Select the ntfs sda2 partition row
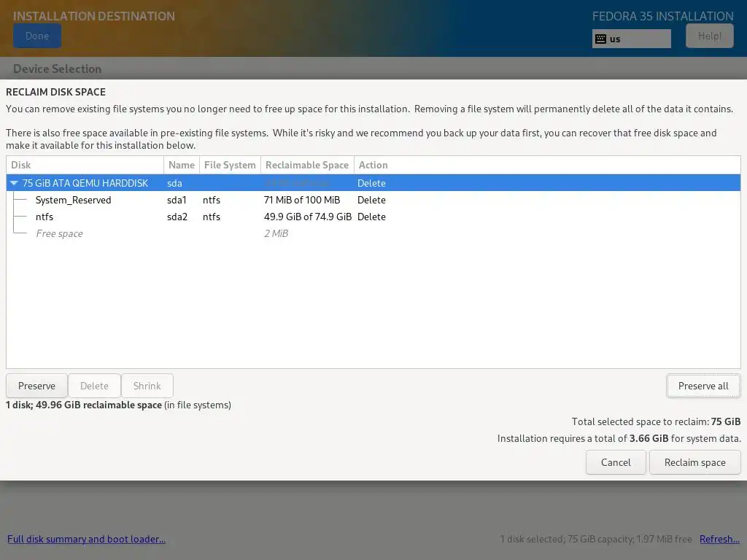747x560 pixels. (373, 217)
